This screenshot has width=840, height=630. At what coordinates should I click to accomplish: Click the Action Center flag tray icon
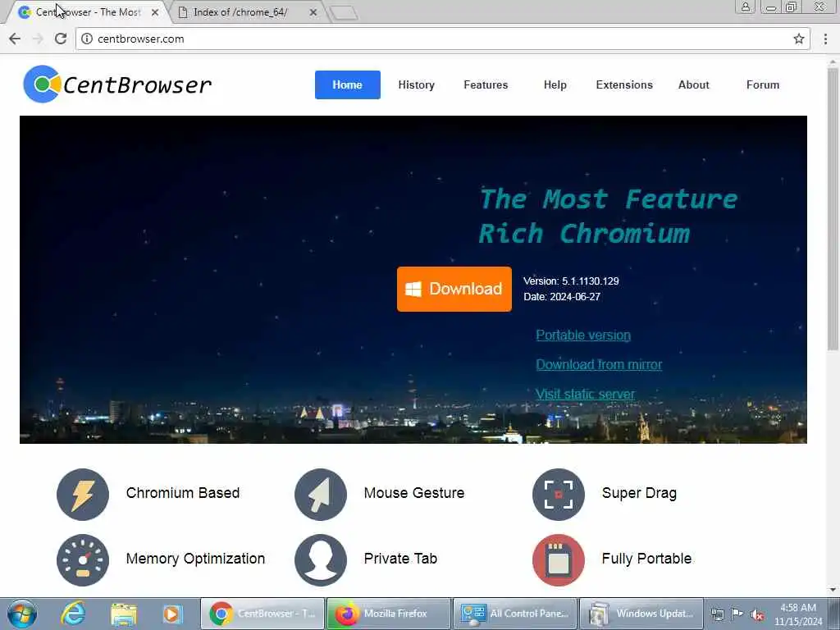tap(737, 614)
